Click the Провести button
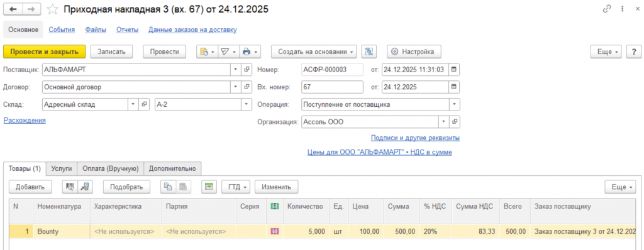Screen dimensions: 644x250 point(164,52)
